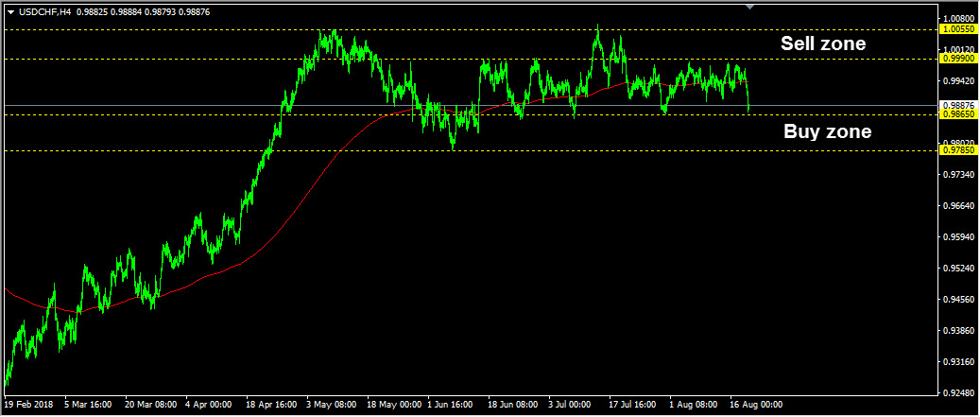The image size is (980, 417).
Task: Click the 1.00800 price scale value
Action: (x=959, y=19)
